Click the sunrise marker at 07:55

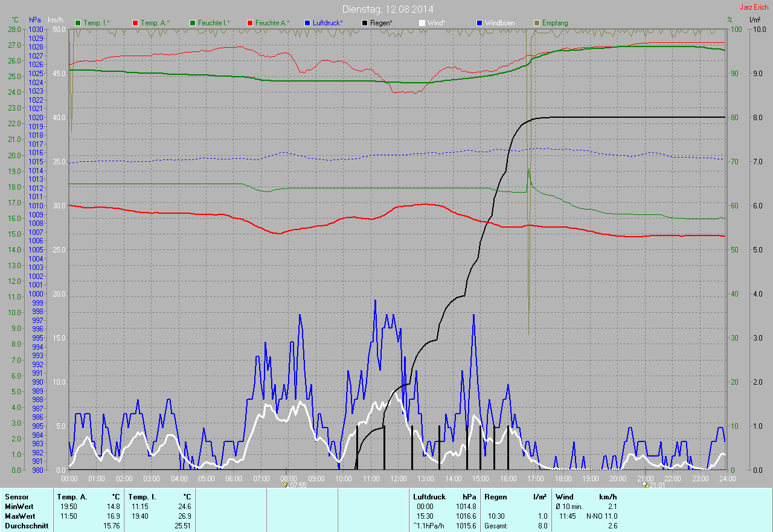pyautogui.click(x=286, y=484)
